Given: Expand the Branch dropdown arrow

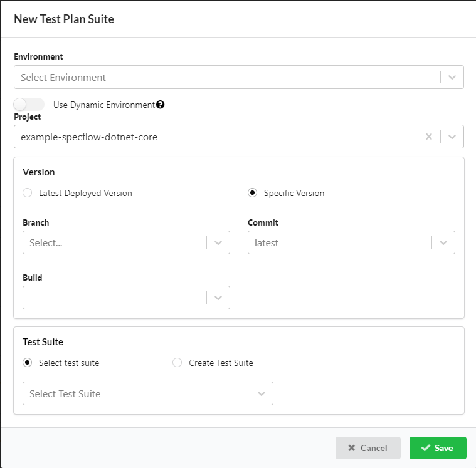Looking at the screenshot, I should (x=218, y=242).
